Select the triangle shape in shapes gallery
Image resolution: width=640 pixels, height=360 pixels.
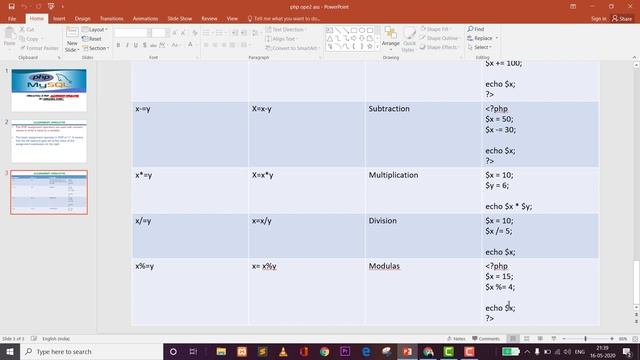[330, 39]
